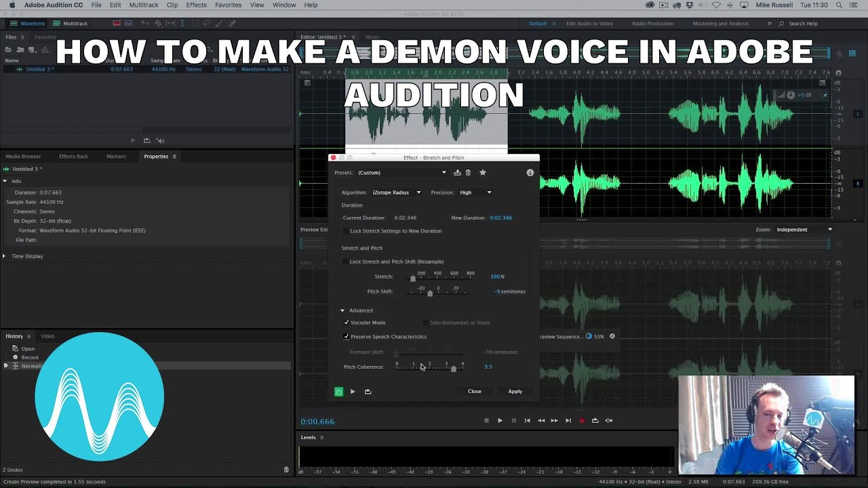The width and height of the screenshot is (868, 488).
Task: Select the Spot Healing Brush tool
Action: pyautogui.click(x=232, y=23)
